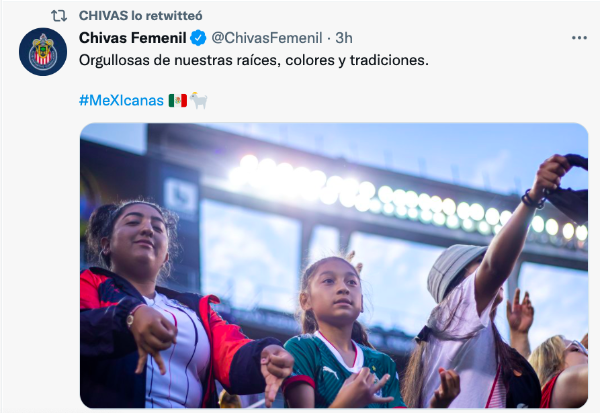This screenshot has width=600, height=413.
Task: Open the Chivas crest profile avatar
Action: [x=43, y=52]
